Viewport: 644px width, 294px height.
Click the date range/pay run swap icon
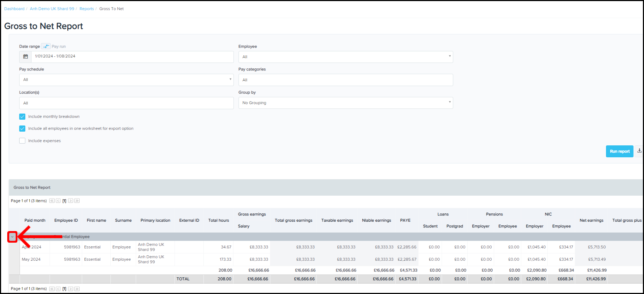pyautogui.click(x=46, y=46)
